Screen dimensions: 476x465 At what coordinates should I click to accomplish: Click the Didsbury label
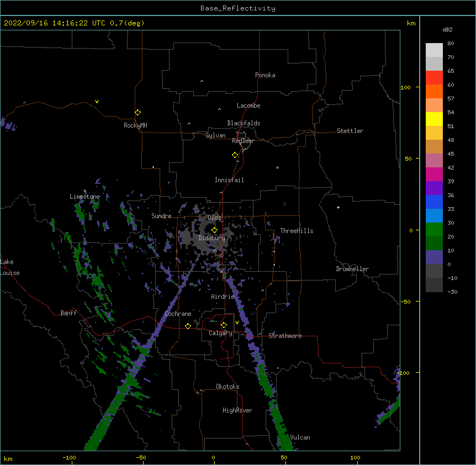click(x=212, y=238)
